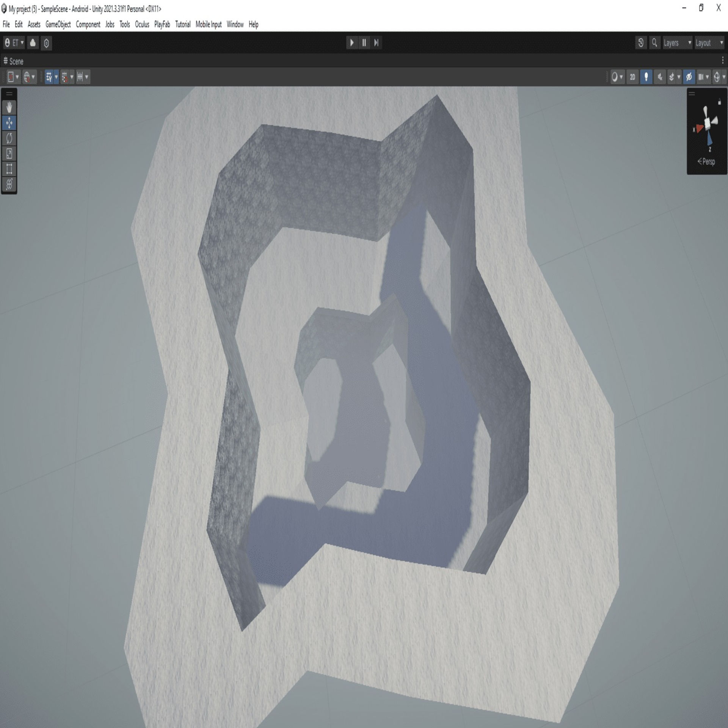This screenshot has height=728, width=728.
Task: Click the global search magnifier icon
Action: click(x=654, y=43)
